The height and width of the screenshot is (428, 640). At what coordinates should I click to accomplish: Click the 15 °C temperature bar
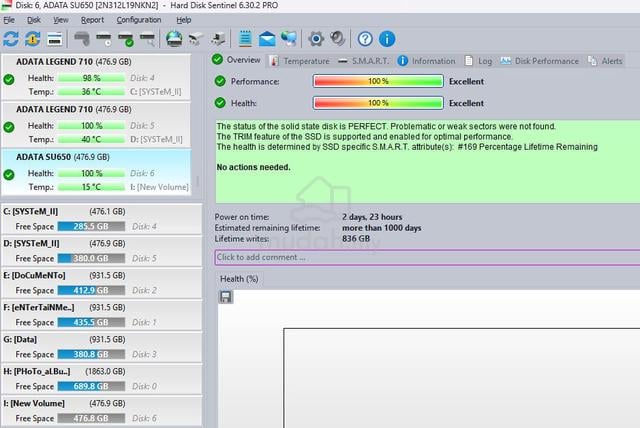coord(91,187)
